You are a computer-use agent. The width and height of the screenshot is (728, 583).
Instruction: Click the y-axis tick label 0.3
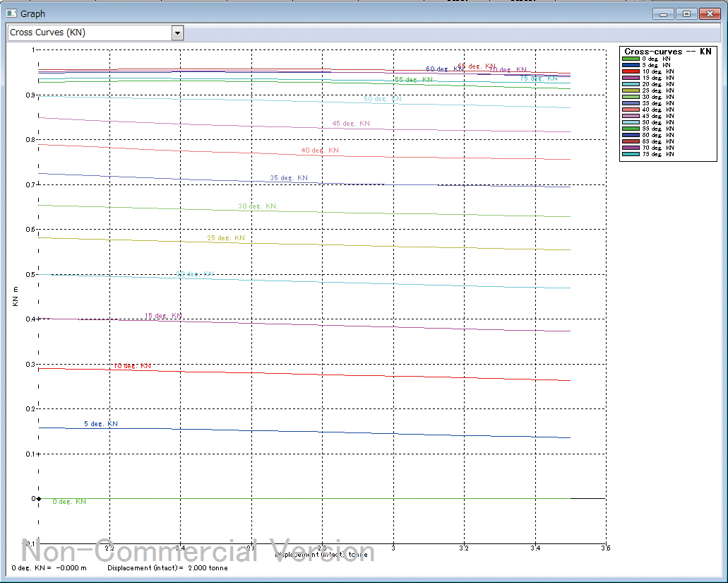[x=30, y=364]
